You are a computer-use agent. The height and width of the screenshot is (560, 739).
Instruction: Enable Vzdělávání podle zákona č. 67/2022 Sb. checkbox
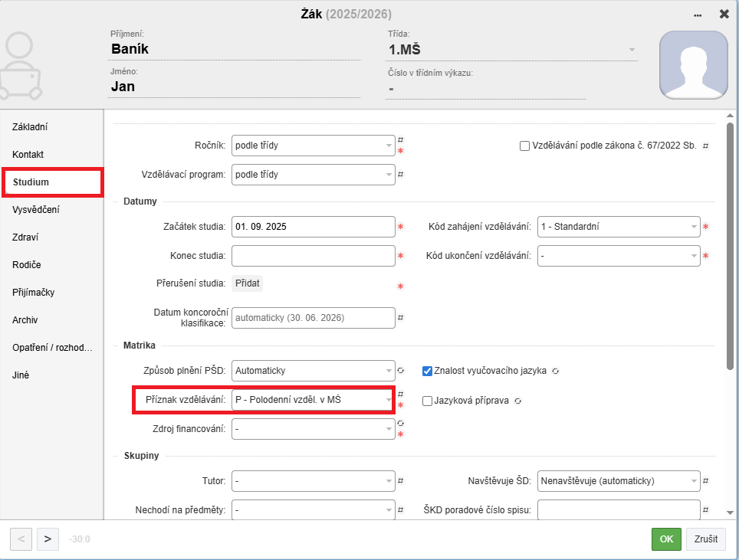click(524, 146)
